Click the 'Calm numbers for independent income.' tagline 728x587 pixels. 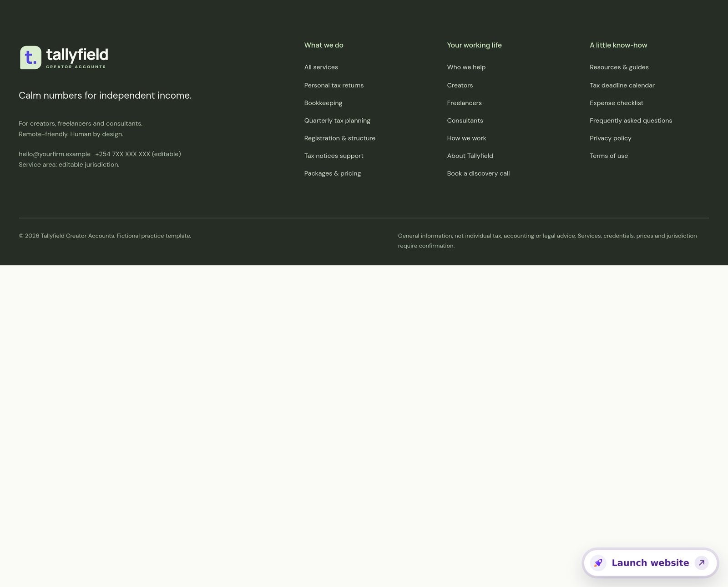click(x=105, y=96)
